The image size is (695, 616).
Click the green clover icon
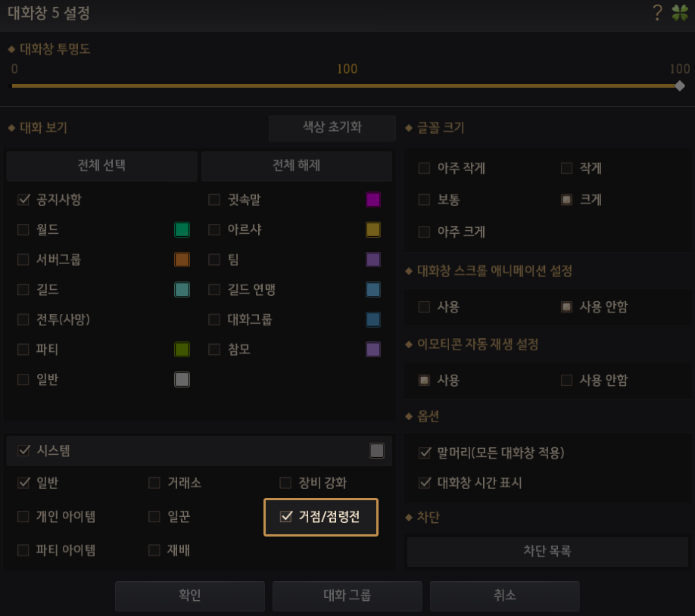[679, 12]
